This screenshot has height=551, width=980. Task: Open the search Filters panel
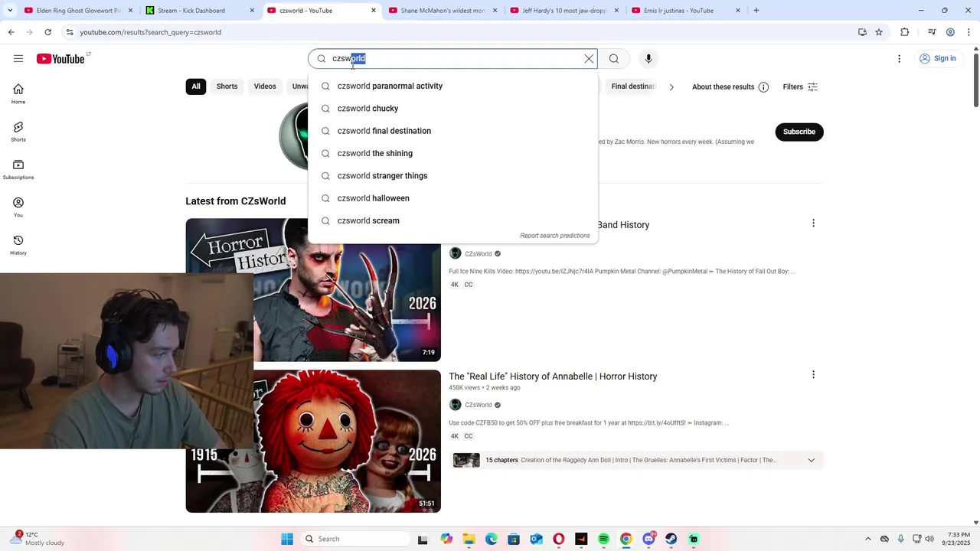pyautogui.click(x=800, y=87)
